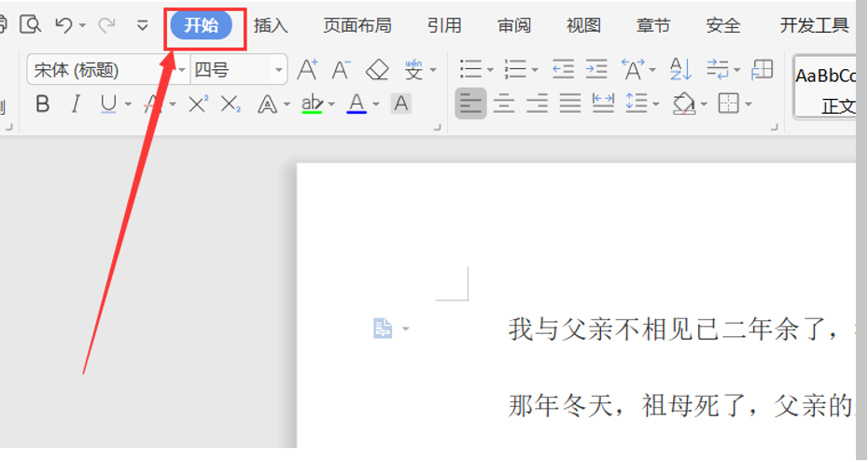The height and width of the screenshot is (462, 868).
Task: Click the character shading icon
Action: point(401,105)
